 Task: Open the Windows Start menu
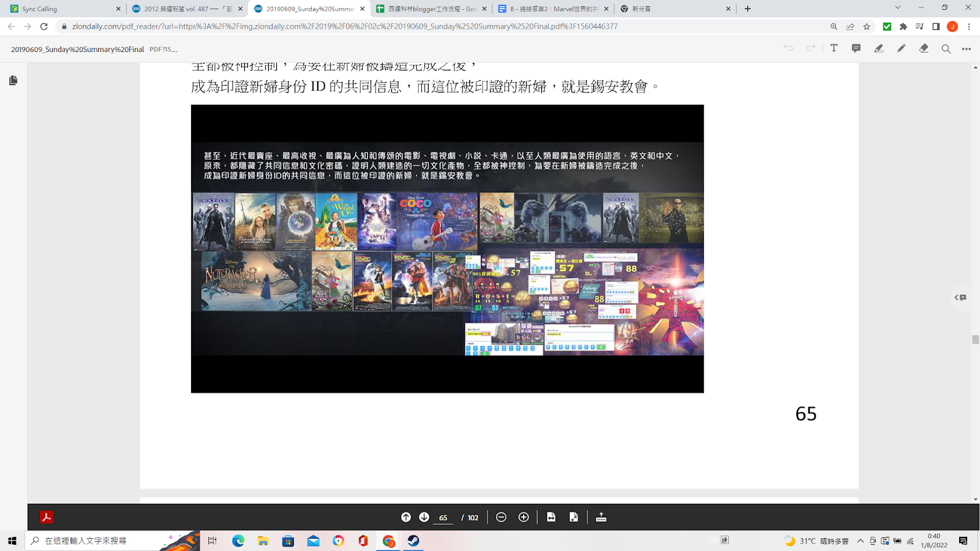[x=12, y=541]
